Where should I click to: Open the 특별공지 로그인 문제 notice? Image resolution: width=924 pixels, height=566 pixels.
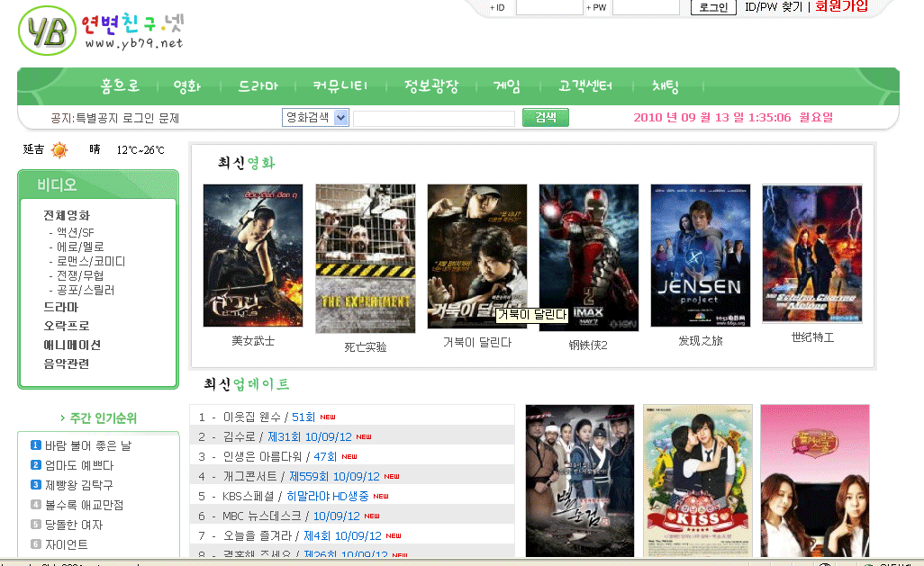click(127, 119)
